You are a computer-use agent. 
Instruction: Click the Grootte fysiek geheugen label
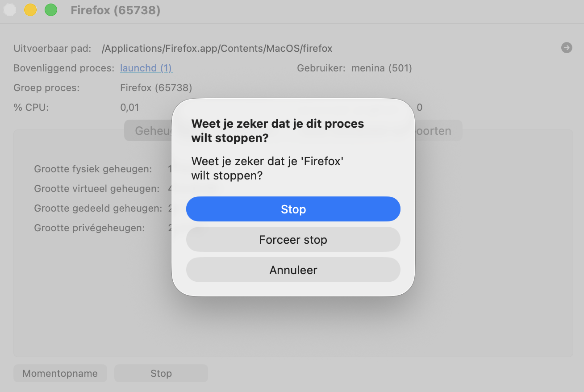[x=93, y=169]
